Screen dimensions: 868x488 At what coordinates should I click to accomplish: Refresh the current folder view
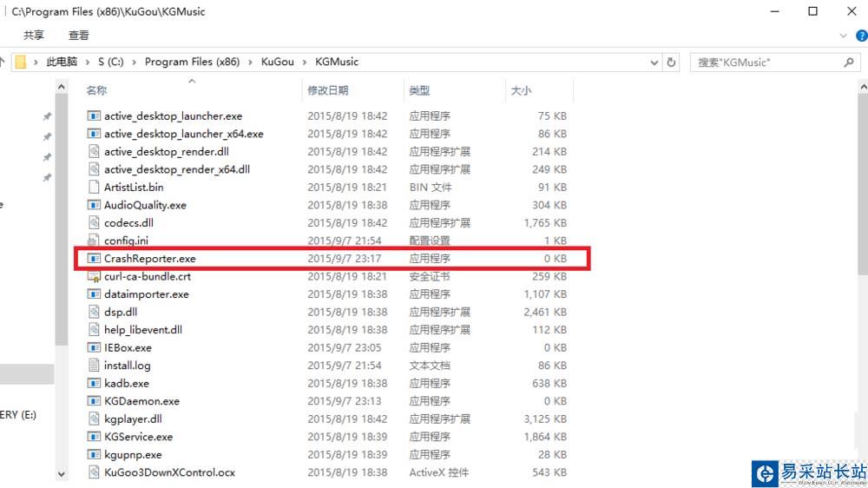(671, 62)
